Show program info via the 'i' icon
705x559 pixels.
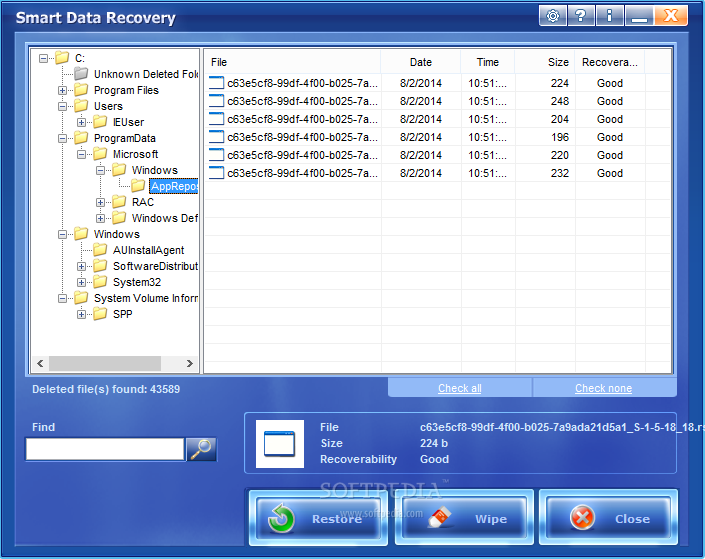tap(609, 16)
